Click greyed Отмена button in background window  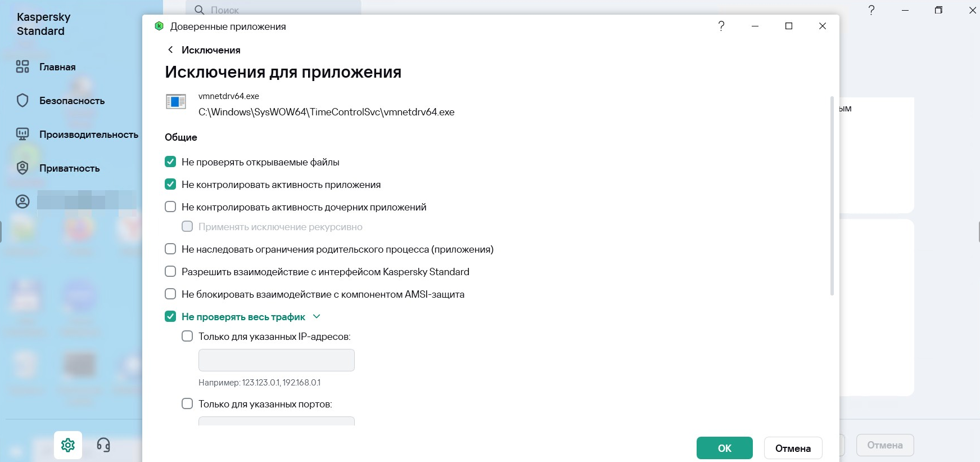click(x=885, y=445)
